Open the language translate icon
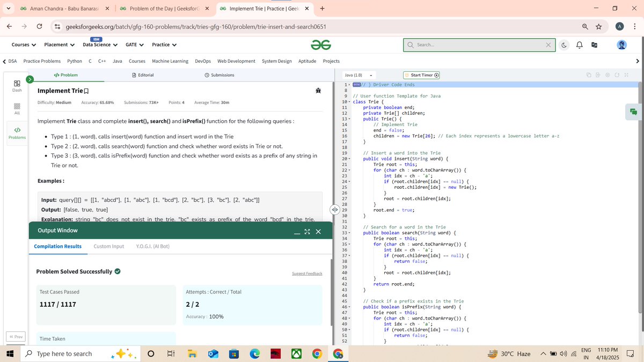 (x=595, y=45)
